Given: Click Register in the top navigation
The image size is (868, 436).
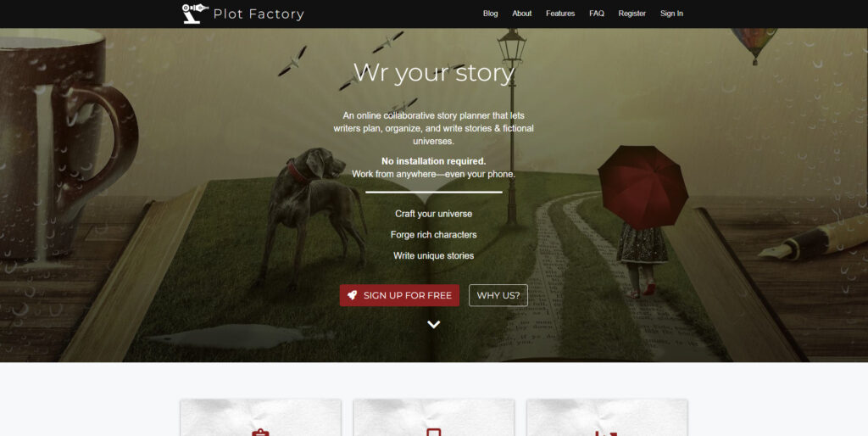Looking at the screenshot, I should pyautogui.click(x=632, y=14).
